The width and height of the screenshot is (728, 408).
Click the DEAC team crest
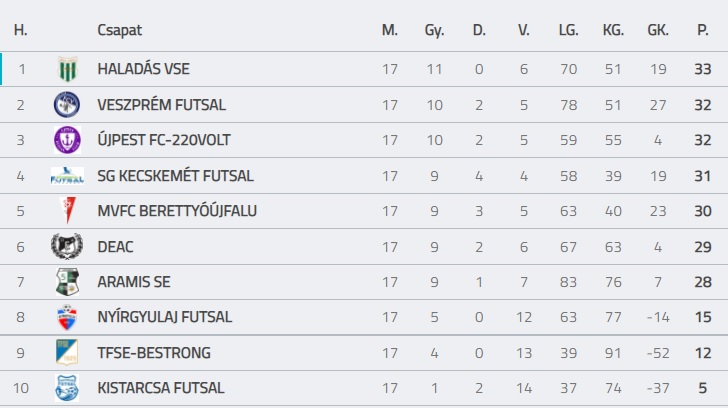tap(67, 246)
